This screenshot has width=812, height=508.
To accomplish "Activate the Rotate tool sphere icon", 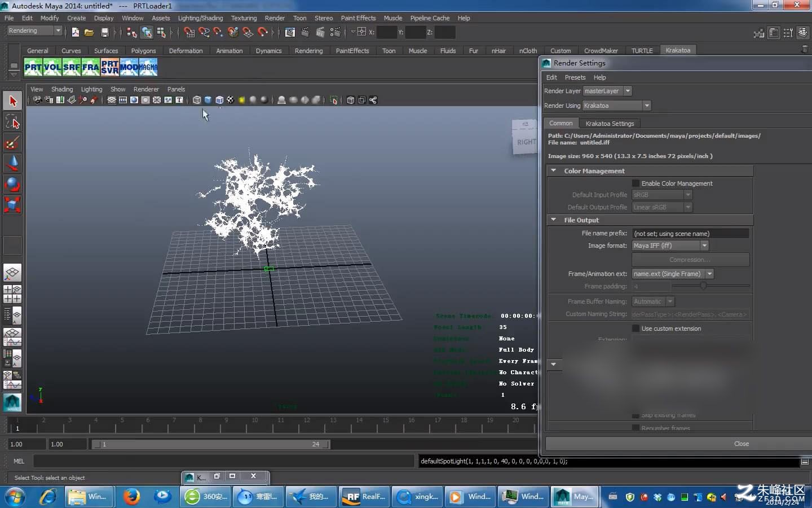I will click(x=12, y=184).
